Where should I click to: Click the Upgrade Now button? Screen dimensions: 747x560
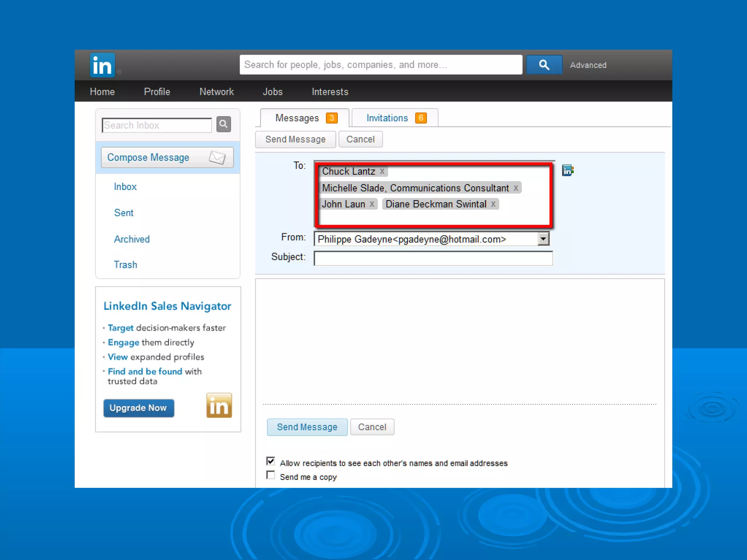pyautogui.click(x=138, y=408)
